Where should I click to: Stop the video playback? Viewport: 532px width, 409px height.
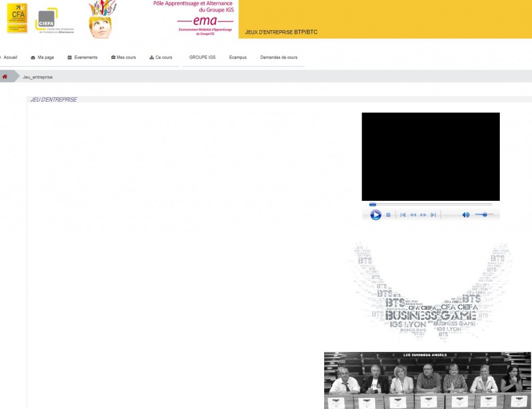(x=388, y=215)
